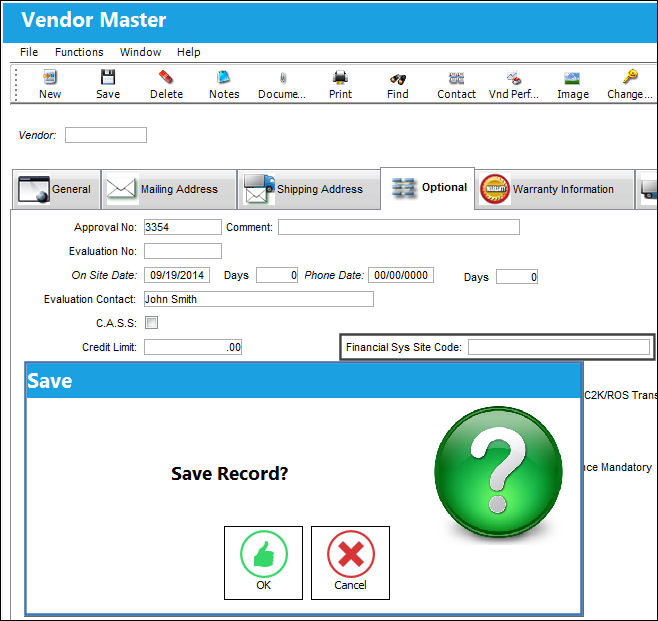Click Cancel in the Save dialog
This screenshot has height=621, width=658.
point(350,563)
